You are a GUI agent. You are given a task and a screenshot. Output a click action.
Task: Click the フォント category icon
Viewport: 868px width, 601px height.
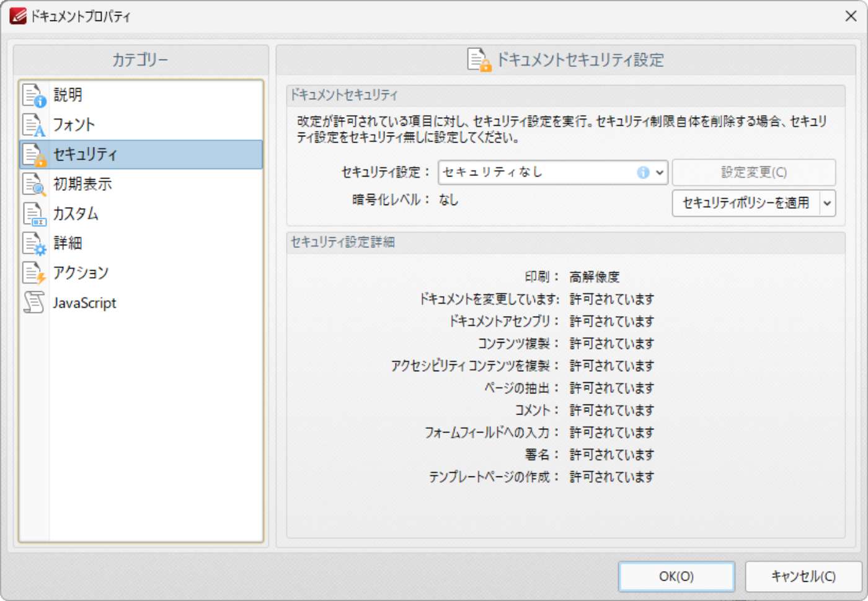(34, 125)
